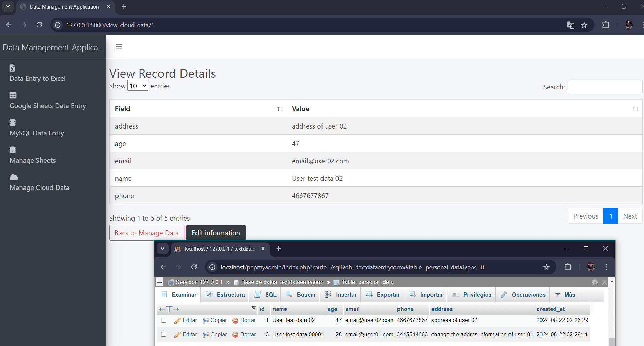Click the Editar pencil for row 1
The height and width of the screenshot is (346, 644).
177,320
